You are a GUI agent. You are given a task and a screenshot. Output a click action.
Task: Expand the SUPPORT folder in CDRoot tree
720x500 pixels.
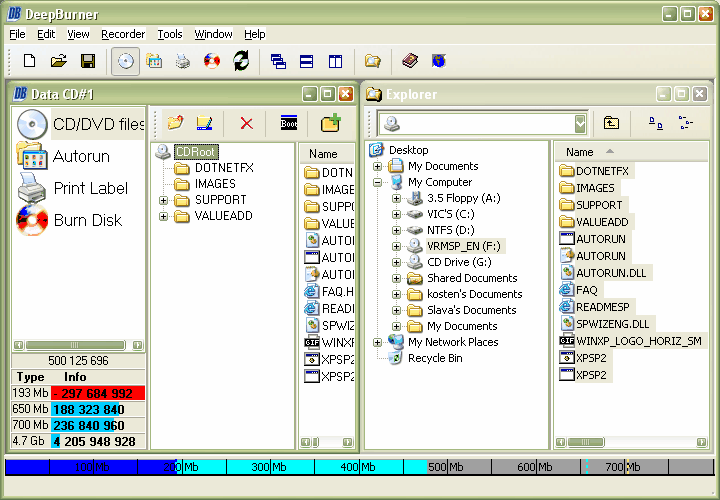click(163, 200)
